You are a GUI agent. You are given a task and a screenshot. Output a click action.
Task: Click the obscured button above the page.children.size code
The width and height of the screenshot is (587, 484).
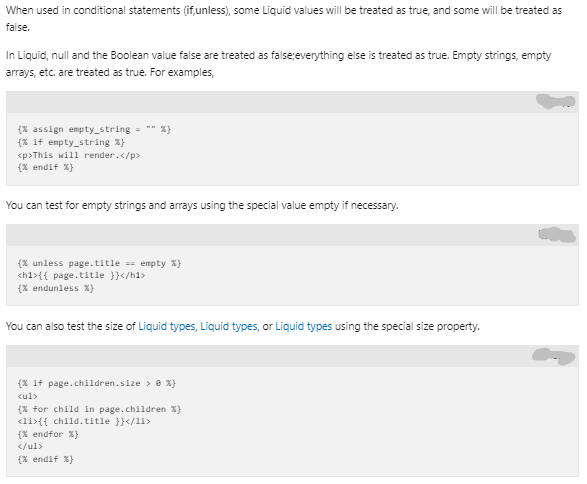(554, 356)
